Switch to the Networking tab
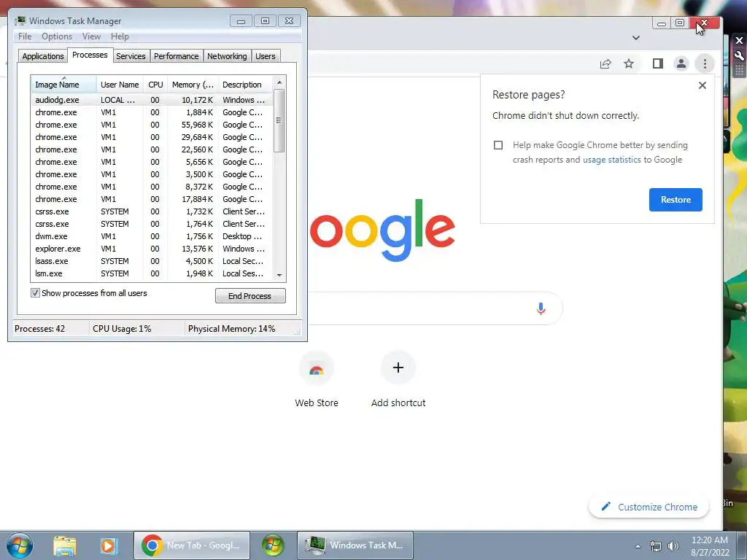This screenshot has width=747, height=560. (227, 56)
